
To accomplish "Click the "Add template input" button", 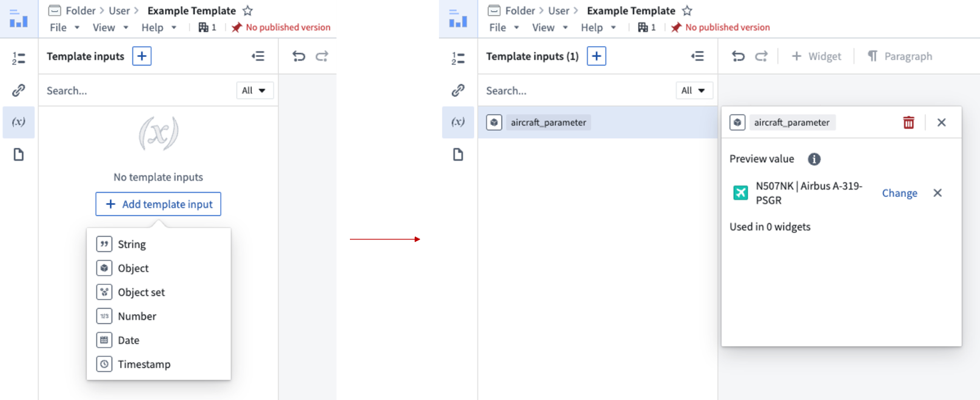I will [158, 204].
